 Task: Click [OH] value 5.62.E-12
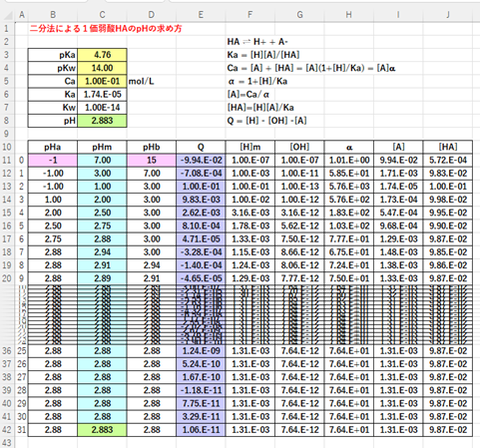point(299,226)
